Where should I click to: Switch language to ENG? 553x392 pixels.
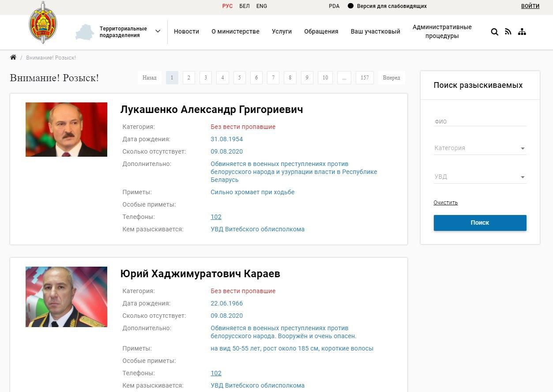click(x=261, y=6)
